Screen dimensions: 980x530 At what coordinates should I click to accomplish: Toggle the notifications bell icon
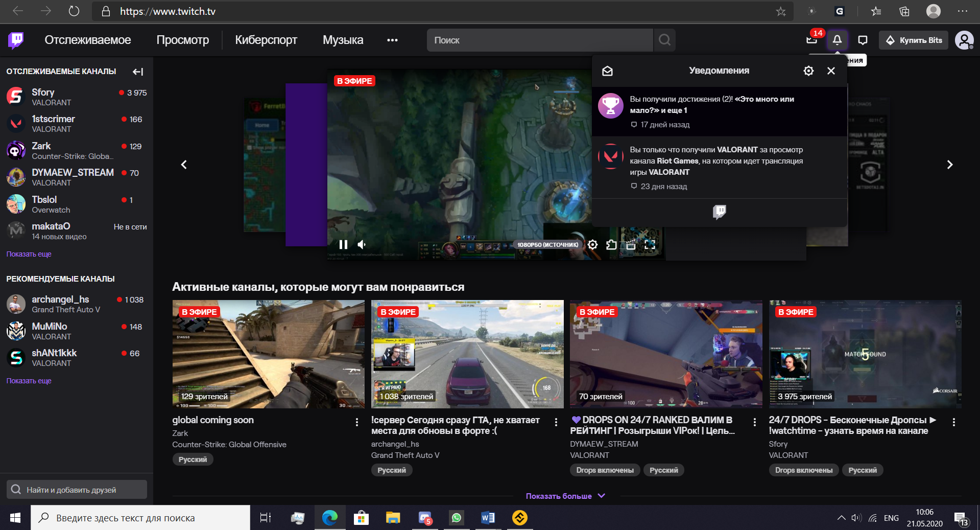tap(837, 40)
